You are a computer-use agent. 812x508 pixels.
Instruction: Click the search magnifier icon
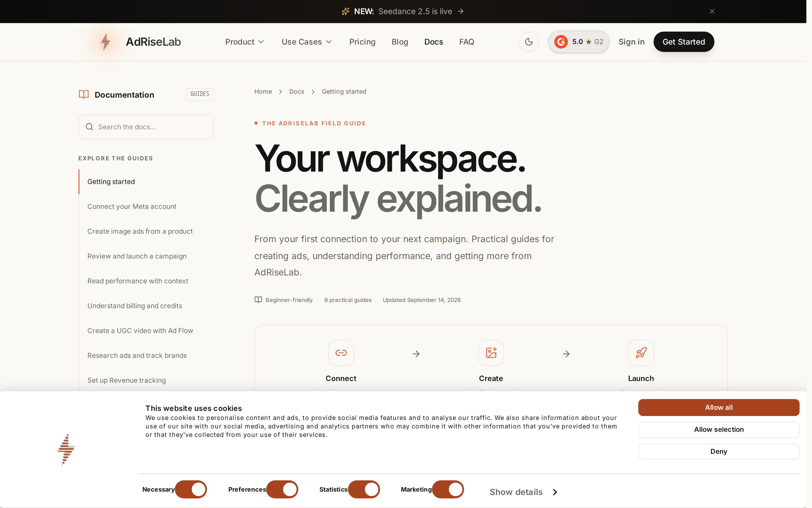pos(89,127)
